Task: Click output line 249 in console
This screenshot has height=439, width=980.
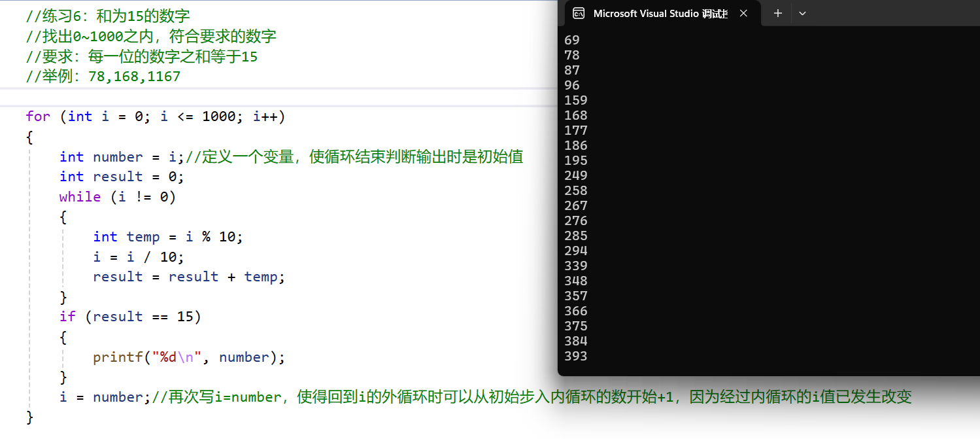Action: pyautogui.click(x=575, y=175)
